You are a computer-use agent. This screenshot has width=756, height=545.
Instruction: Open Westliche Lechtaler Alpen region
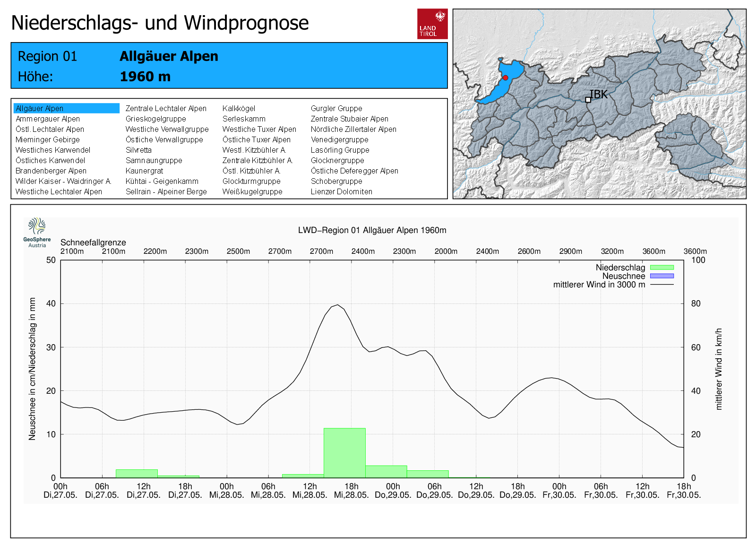[59, 191]
